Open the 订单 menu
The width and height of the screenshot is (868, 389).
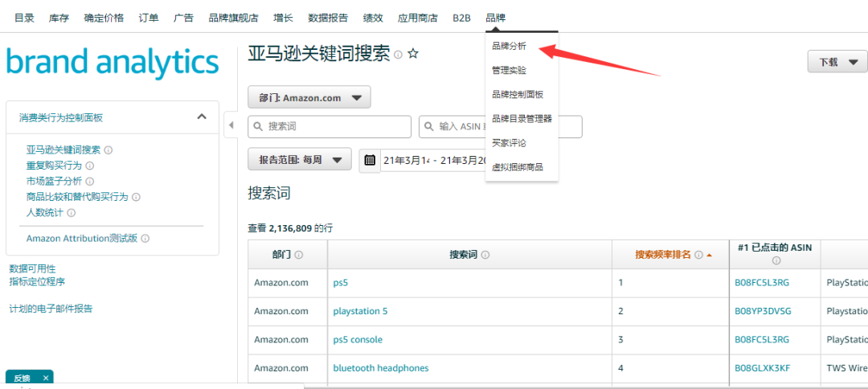[149, 18]
